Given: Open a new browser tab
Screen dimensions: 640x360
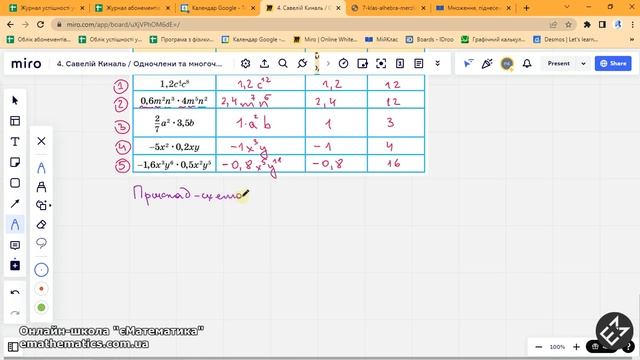Looking at the screenshot, I should [x=527, y=8].
